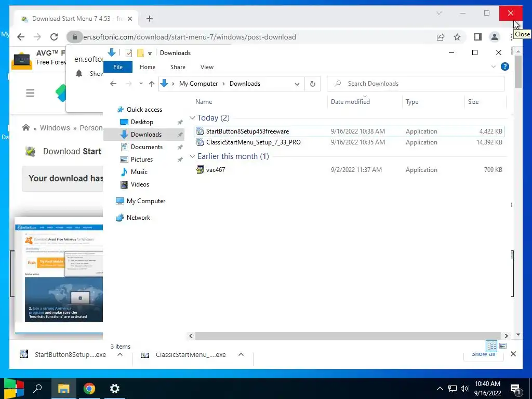Open Customize Quick Access Toolbar dropdown
This screenshot has height=399, width=532.
[150, 54]
